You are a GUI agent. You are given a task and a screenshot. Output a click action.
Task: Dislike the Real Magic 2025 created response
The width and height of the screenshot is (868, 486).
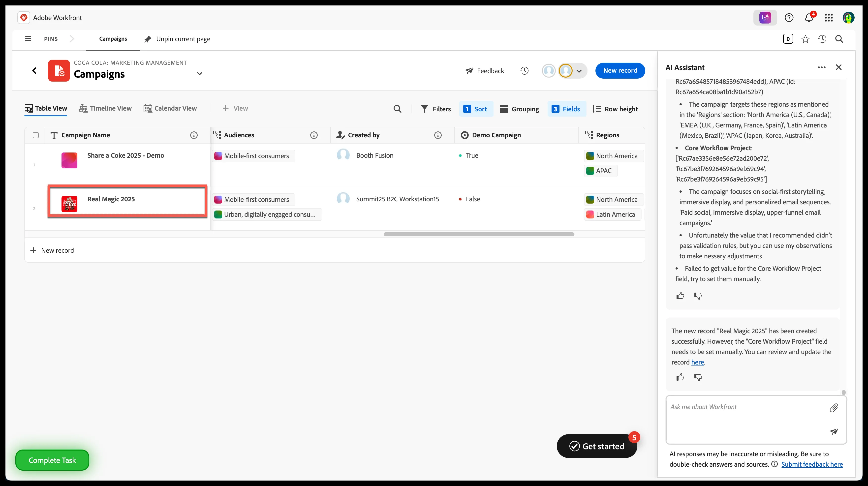click(698, 377)
